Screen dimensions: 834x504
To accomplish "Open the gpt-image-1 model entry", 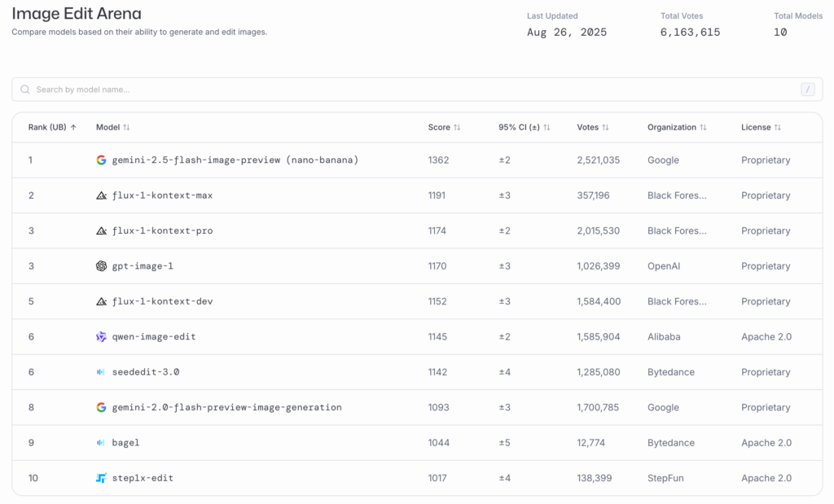I will pyautogui.click(x=143, y=265).
